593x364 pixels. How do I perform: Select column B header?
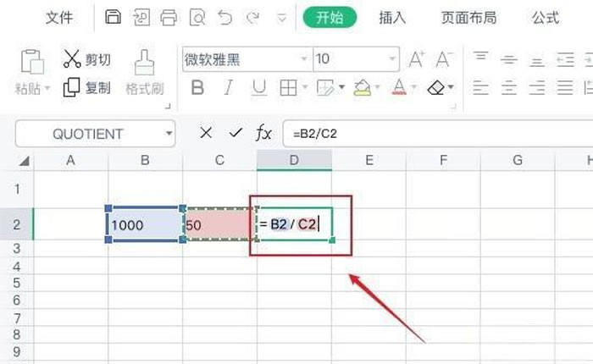tap(145, 160)
